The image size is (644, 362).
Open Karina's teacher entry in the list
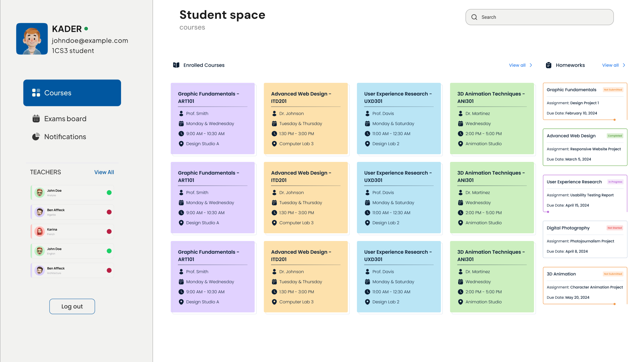(72, 231)
